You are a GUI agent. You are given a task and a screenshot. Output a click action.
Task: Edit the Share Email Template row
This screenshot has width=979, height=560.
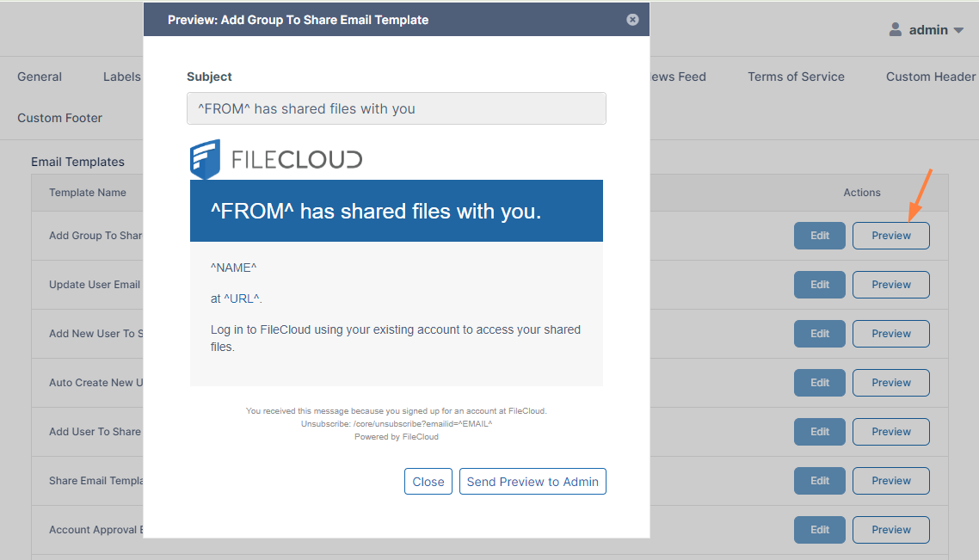click(x=820, y=481)
